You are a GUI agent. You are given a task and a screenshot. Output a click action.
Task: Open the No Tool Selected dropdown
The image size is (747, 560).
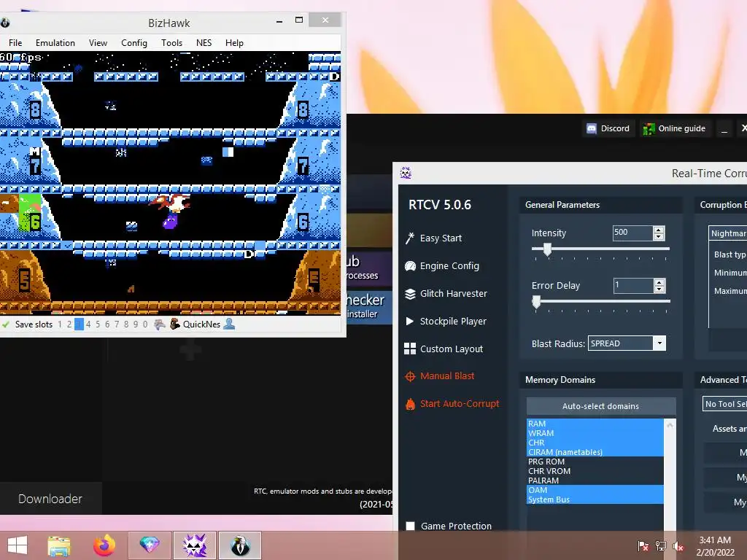[x=724, y=404]
